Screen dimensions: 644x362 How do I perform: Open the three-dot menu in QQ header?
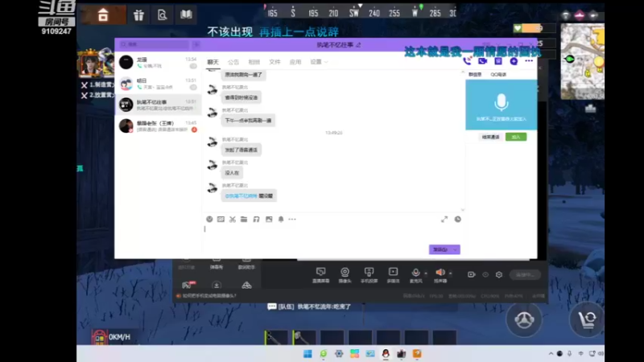pos(529,61)
